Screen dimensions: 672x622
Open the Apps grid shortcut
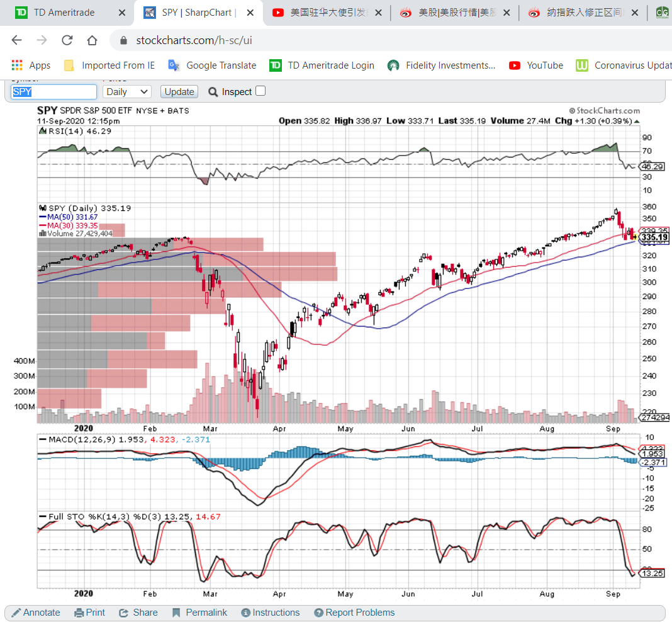click(31, 65)
